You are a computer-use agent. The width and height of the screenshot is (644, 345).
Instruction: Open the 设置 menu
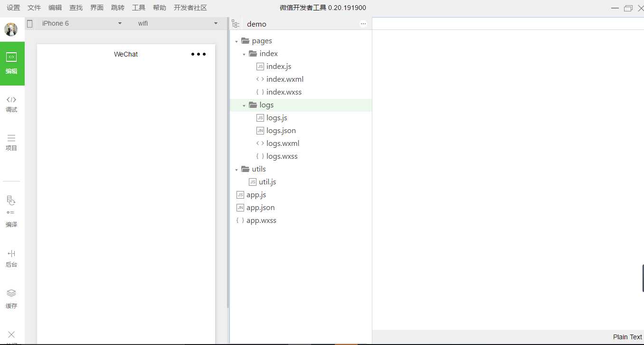pos(13,8)
